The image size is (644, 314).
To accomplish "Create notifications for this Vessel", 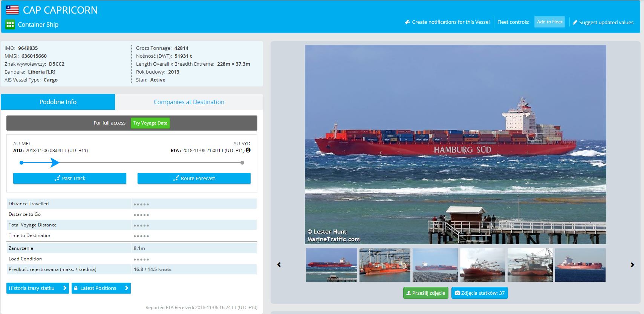I will tap(447, 22).
